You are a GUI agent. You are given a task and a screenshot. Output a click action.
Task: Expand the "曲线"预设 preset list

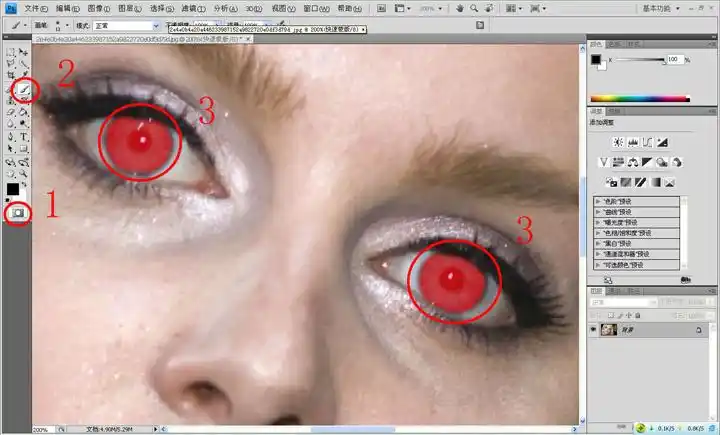pos(598,214)
